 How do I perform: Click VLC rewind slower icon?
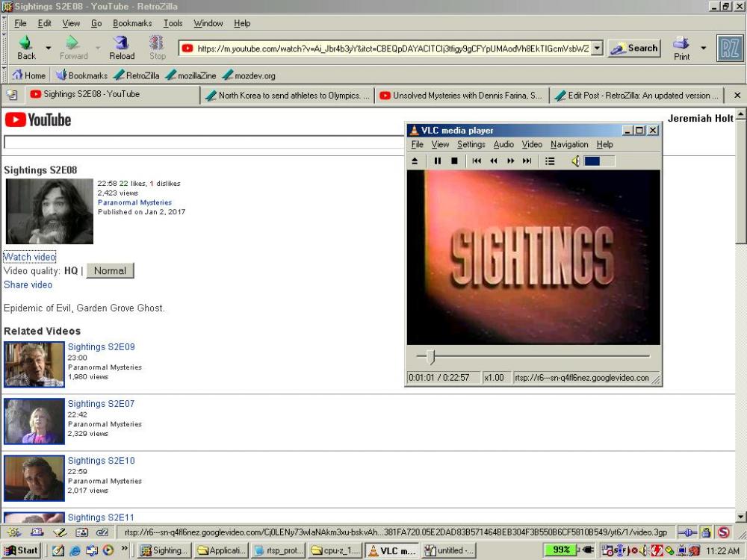click(494, 161)
